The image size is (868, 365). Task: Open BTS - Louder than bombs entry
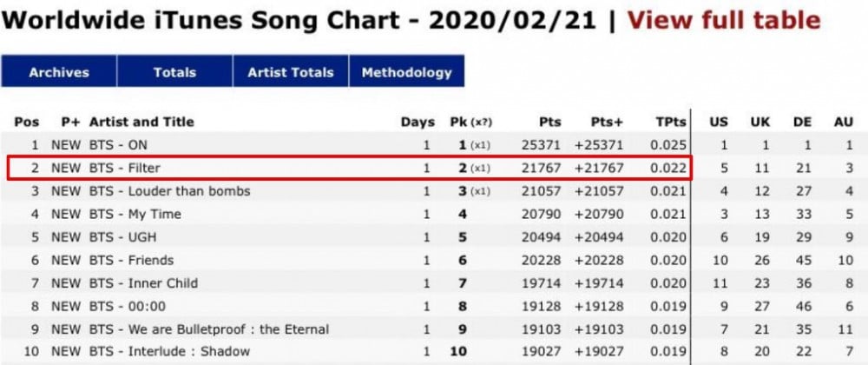tap(169, 191)
